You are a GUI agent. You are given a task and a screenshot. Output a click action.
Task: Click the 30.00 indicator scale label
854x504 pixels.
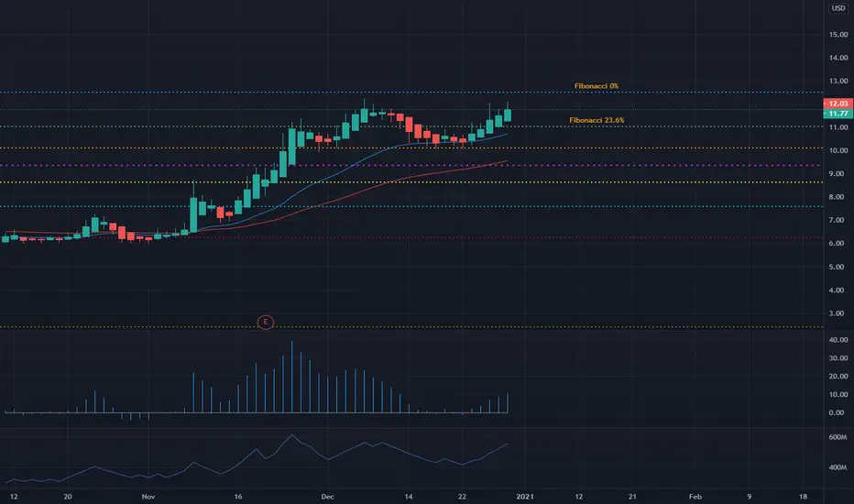click(x=838, y=358)
